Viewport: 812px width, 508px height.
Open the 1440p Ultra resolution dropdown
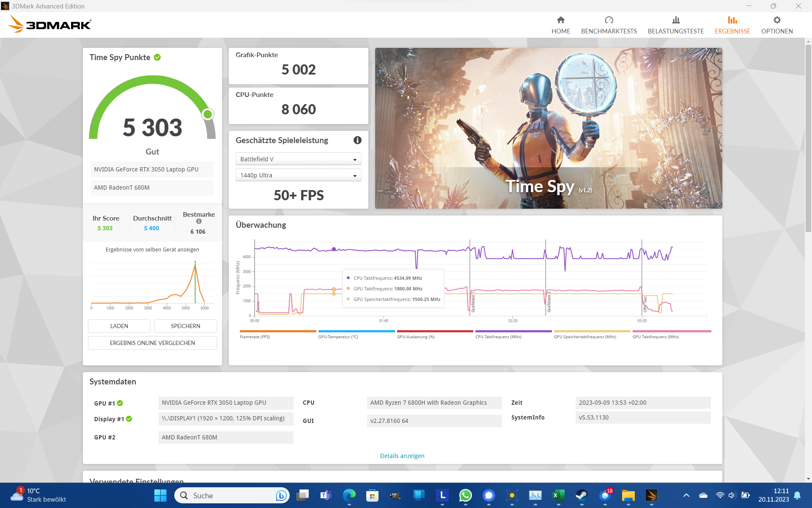click(298, 175)
